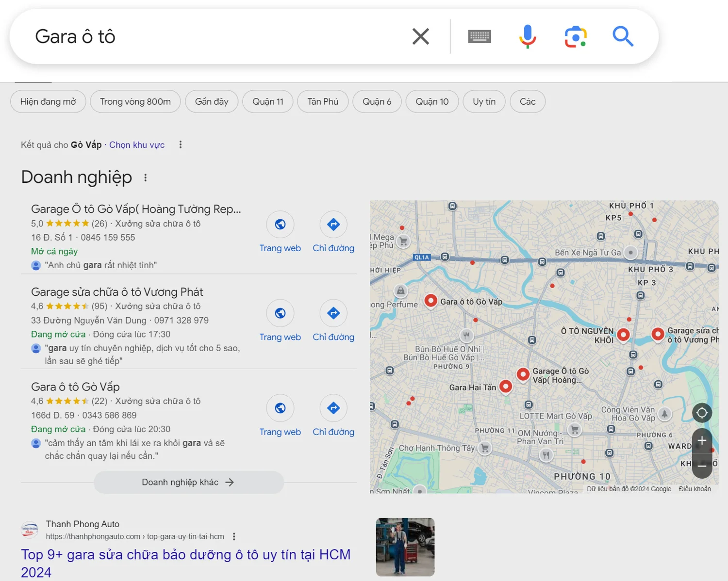The image size is (728, 581).
Task: Open Gara ô tô Gò Vấp listing title
Action: (x=75, y=387)
